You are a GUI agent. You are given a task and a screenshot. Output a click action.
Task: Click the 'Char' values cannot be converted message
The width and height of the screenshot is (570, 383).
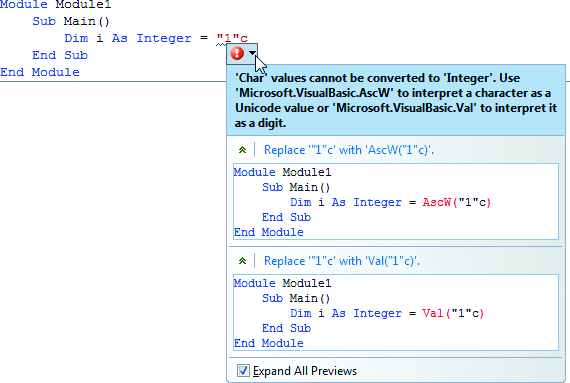tap(396, 100)
